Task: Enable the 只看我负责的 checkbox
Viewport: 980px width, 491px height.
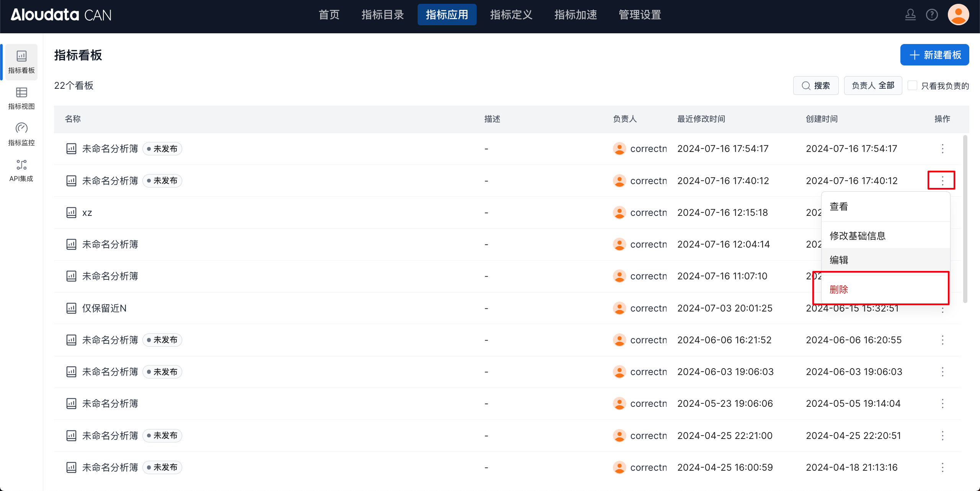Action: tap(913, 85)
